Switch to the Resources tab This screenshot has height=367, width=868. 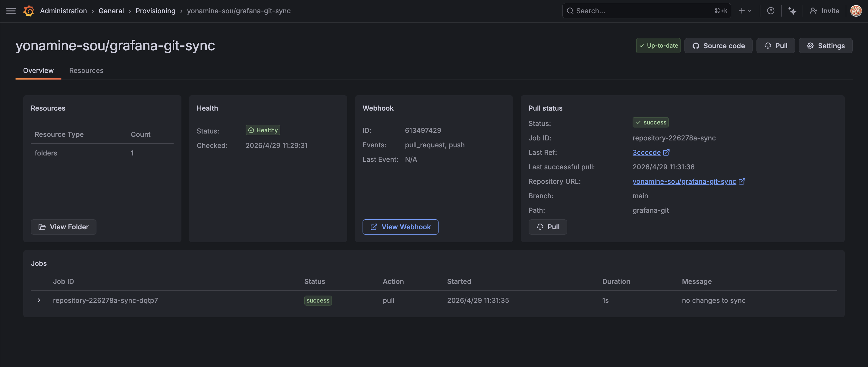86,71
